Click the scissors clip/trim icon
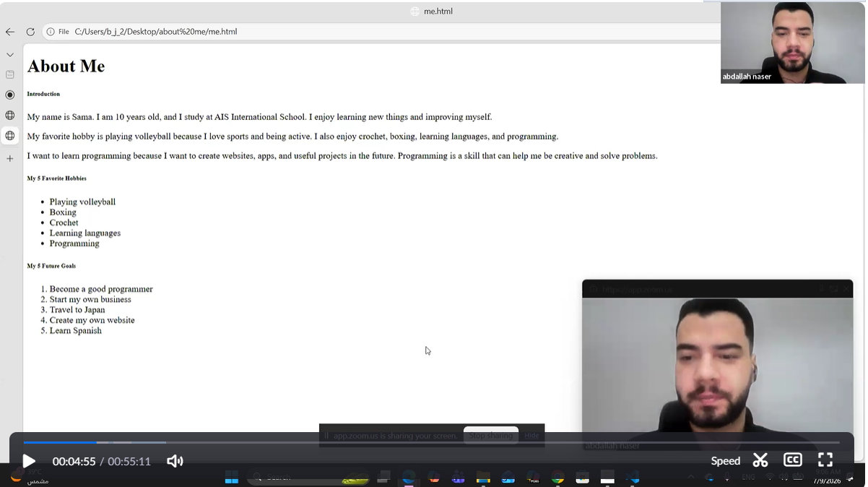This screenshot has height=487, width=868. click(x=760, y=460)
